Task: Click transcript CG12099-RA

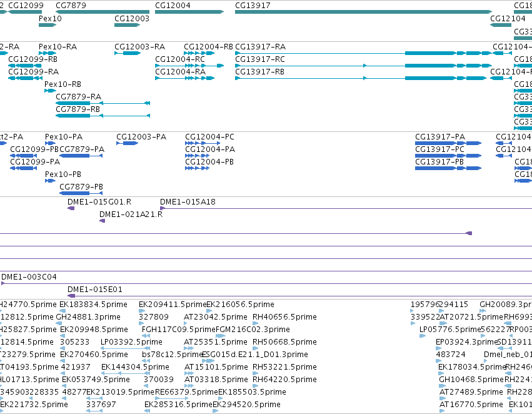Action: coord(25,78)
